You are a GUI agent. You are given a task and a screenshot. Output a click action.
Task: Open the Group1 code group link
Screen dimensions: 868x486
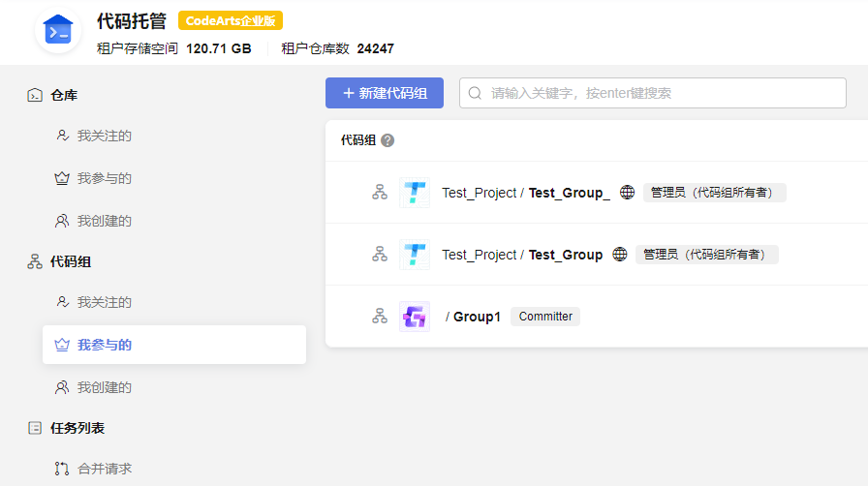coord(477,317)
